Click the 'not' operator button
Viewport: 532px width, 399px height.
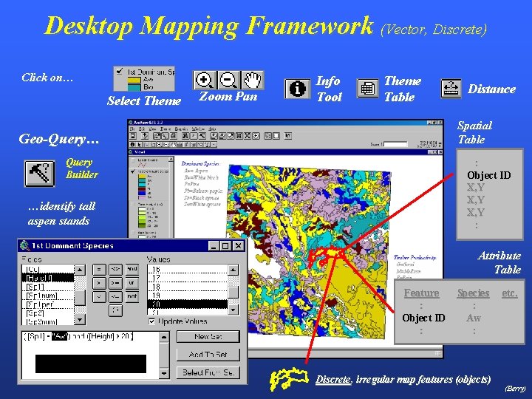click(132, 297)
